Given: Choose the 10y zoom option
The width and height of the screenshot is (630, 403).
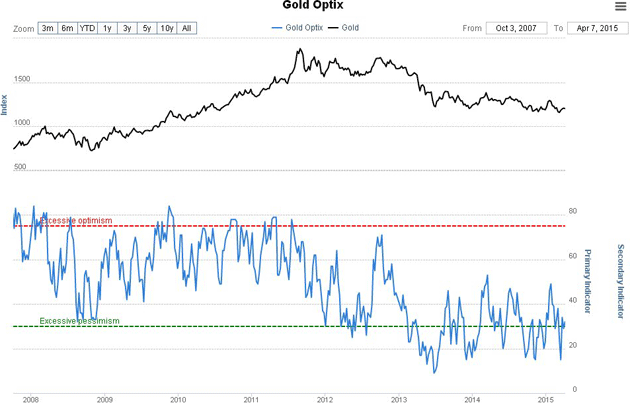Looking at the screenshot, I should (x=167, y=28).
